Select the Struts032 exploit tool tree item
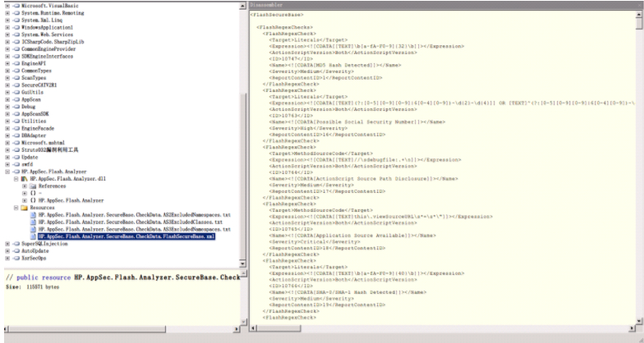 pos(49,150)
